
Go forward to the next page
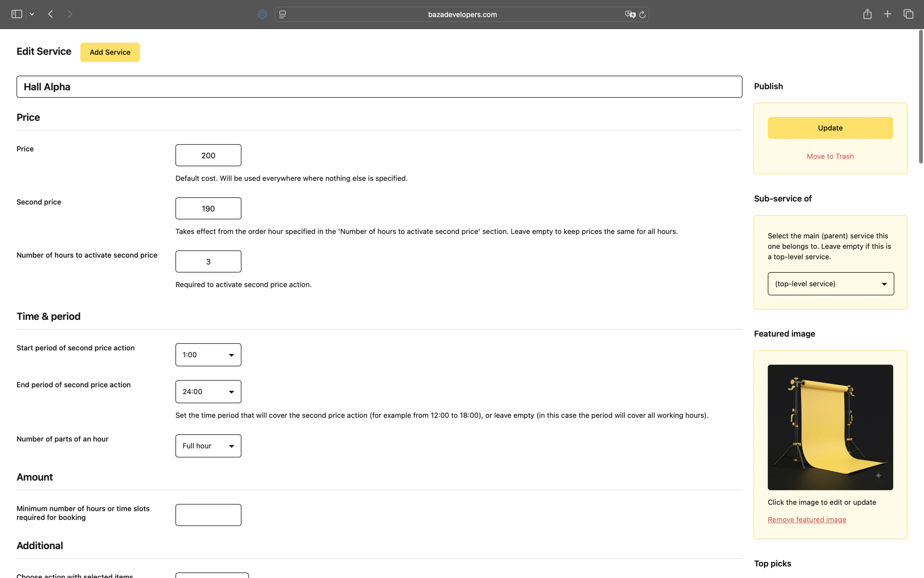tap(70, 14)
